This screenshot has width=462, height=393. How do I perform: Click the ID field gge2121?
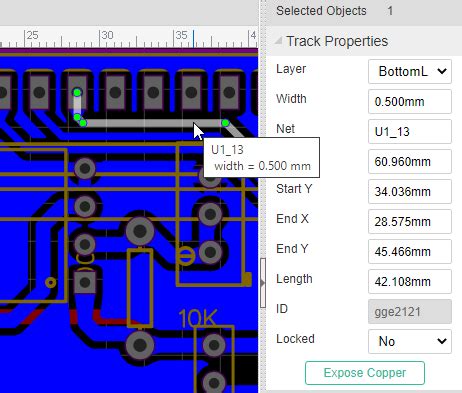[410, 311]
